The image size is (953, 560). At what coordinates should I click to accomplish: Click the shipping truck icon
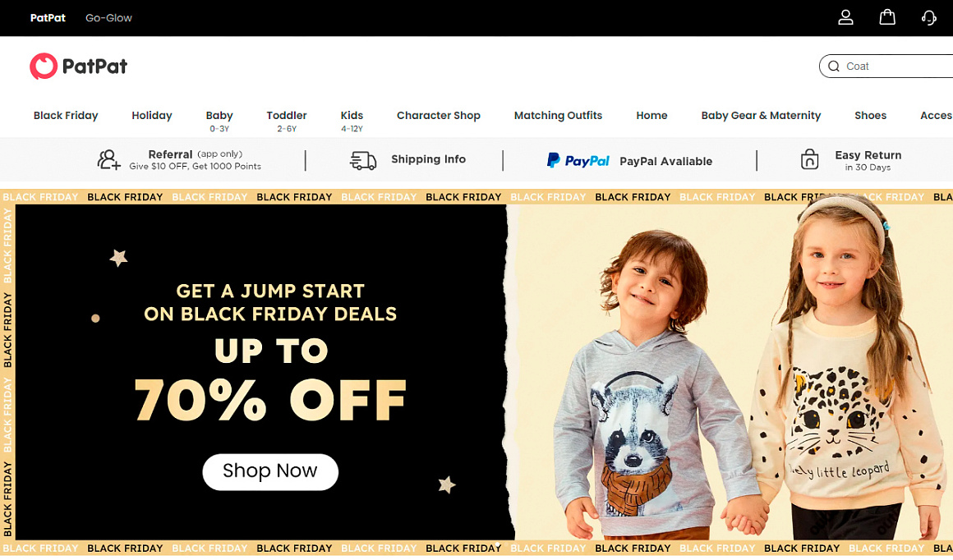point(363,160)
